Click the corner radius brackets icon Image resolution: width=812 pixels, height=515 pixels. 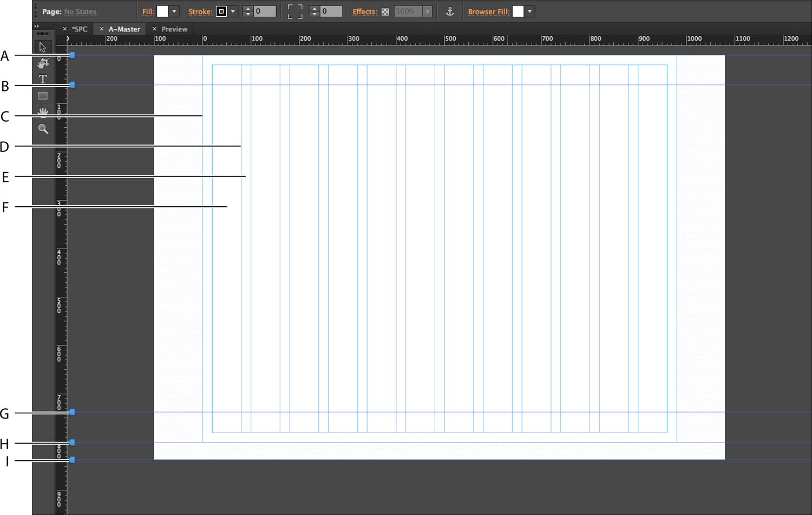(295, 11)
